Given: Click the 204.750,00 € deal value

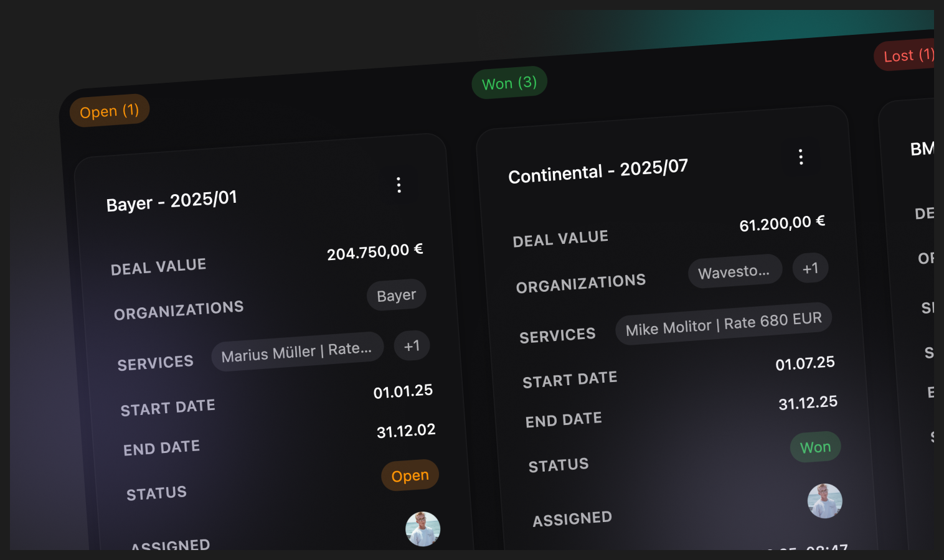Looking at the screenshot, I should (x=375, y=252).
